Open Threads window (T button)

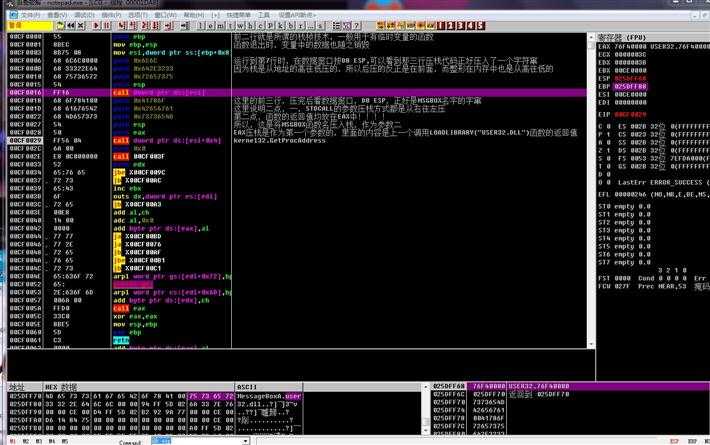(231, 26)
